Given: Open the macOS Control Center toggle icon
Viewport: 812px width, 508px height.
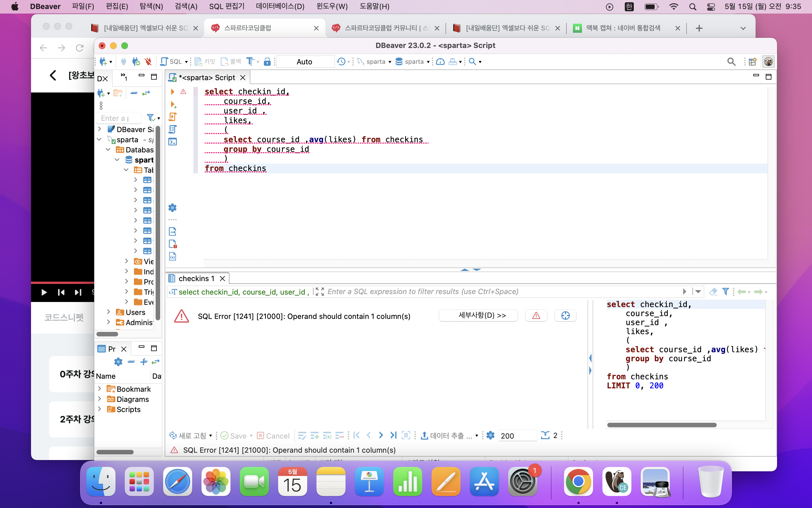Looking at the screenshot, I should [x=711, y=7].
